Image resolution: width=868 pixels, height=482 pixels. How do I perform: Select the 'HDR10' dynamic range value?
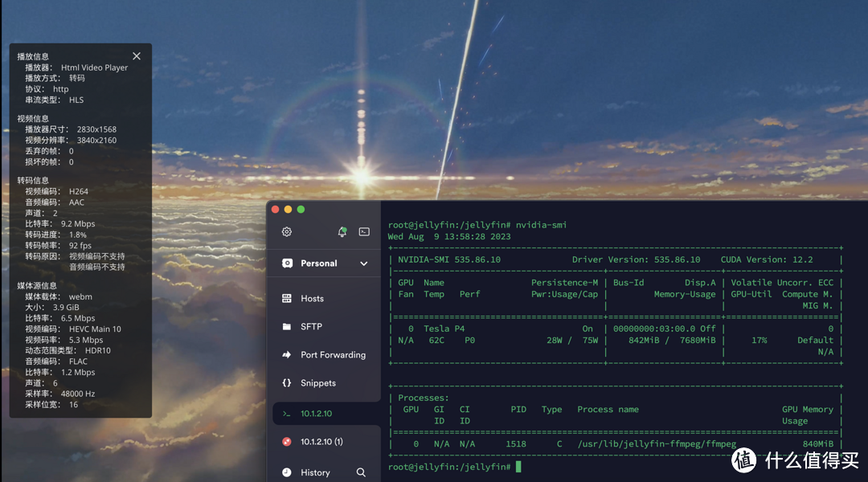tap(97, 350)
